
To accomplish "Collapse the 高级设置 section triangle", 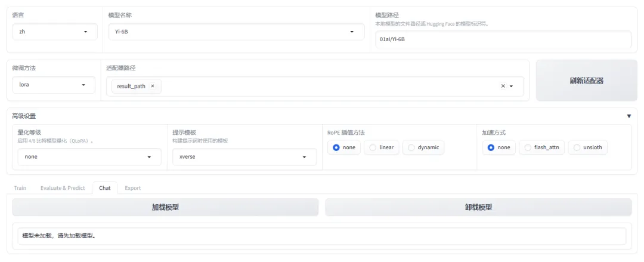I will (x=629, y=116).
